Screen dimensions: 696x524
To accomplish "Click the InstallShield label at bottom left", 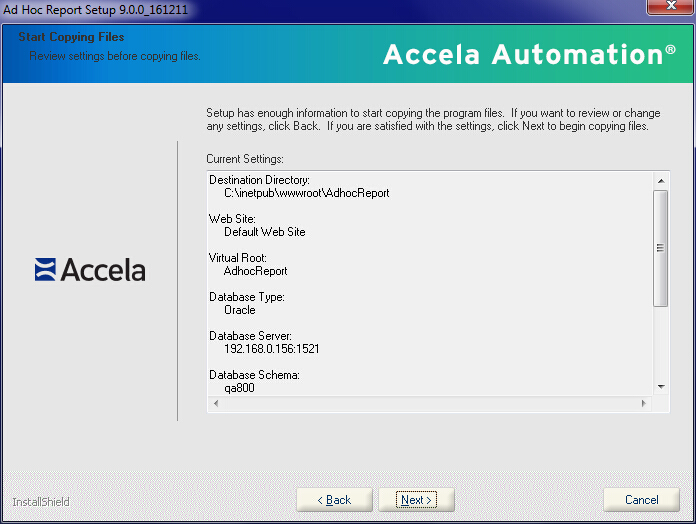I will tap(41, 501).
